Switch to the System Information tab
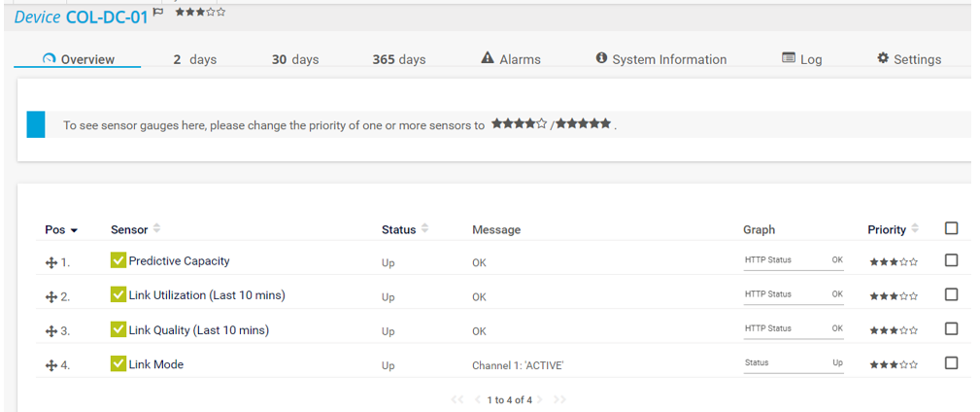This screenshot has height=412, width=980. tap(660, 59)
